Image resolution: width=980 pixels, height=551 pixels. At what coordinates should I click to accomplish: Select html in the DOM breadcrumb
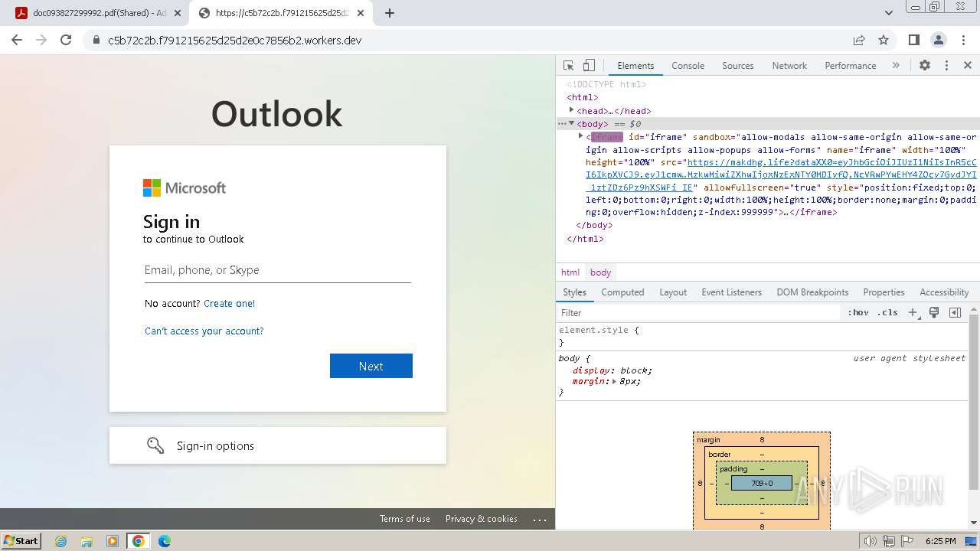point(570,272)
